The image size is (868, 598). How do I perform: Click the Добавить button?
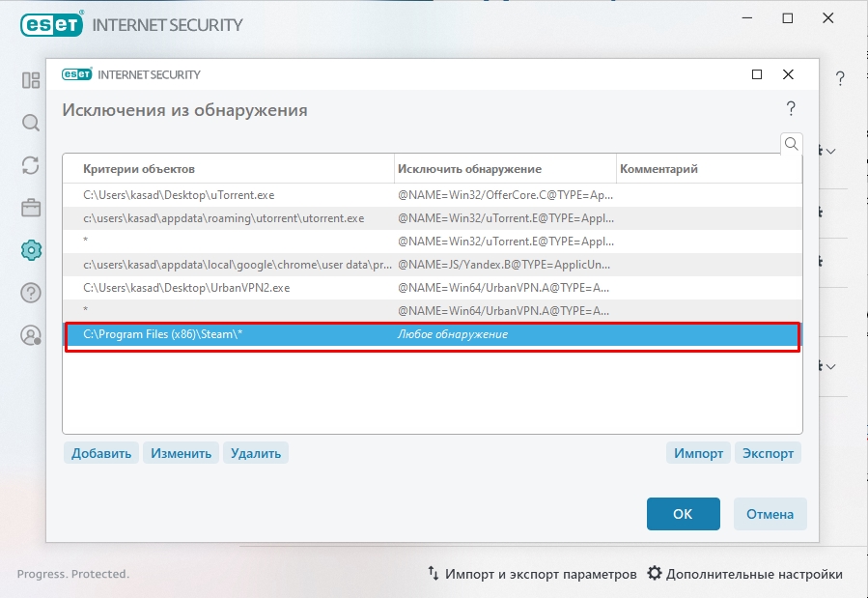point(101,453)
